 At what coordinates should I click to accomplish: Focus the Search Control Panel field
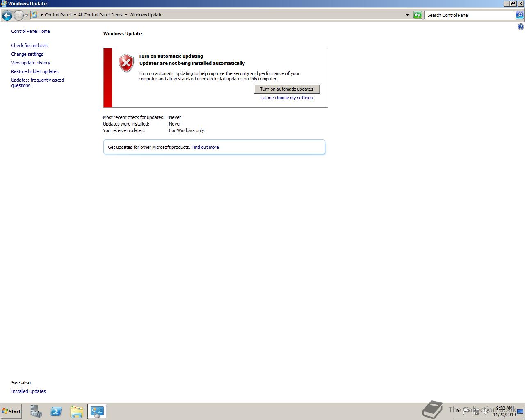(470, 15)
